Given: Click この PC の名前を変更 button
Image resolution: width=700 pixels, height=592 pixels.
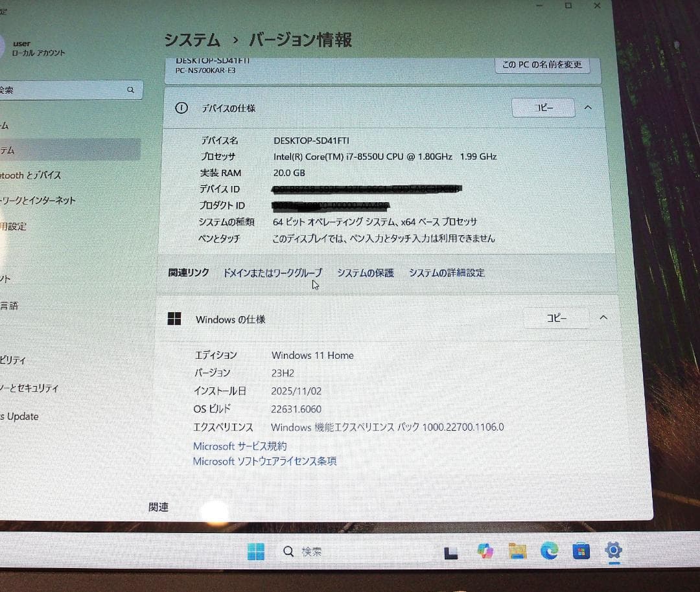Looking at the screenshot, I should [542, 64].
